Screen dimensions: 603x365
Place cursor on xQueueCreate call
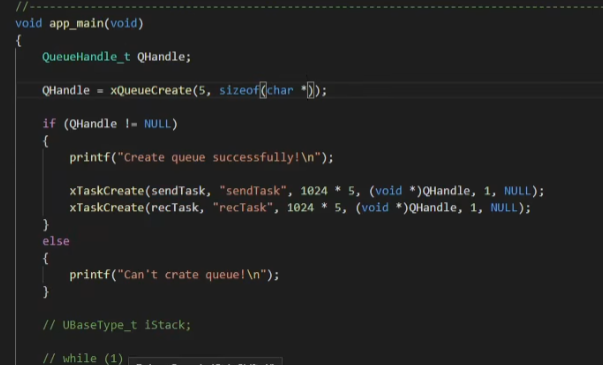tap(151, 90)
